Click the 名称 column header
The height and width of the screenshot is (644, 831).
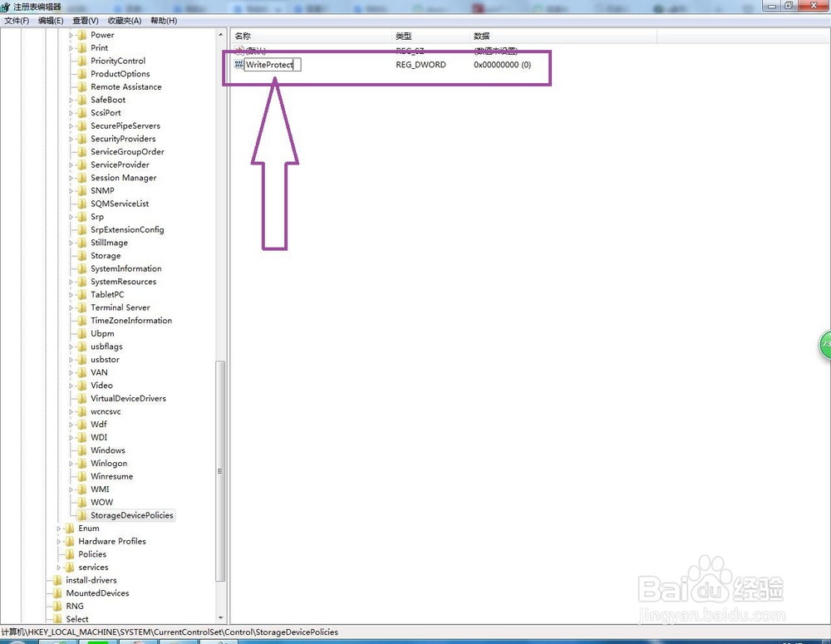pyautogui.click(x=311, y=36)
